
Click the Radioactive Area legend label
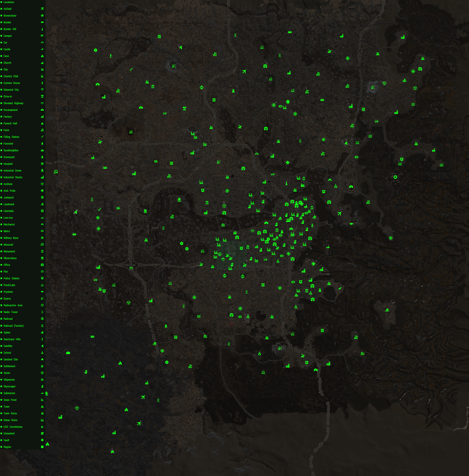(x=13, y=305)
